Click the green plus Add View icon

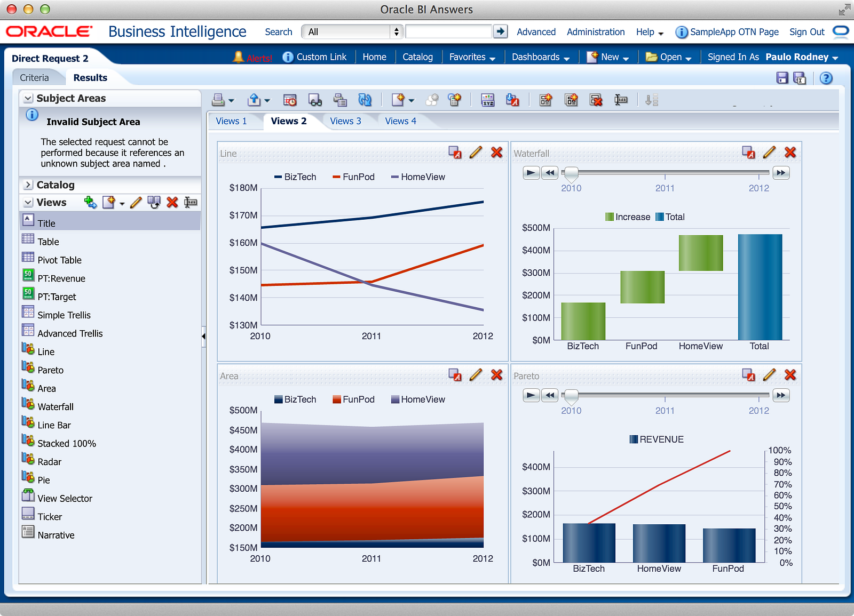(x=91, y=202)
